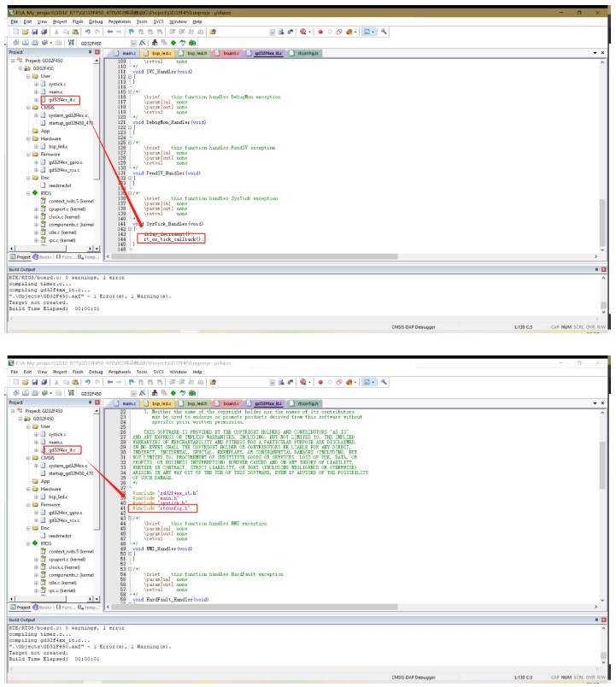Expand systick.c node in license-text window tree
This screenshot has height=687, width=616.
[36, 435]
